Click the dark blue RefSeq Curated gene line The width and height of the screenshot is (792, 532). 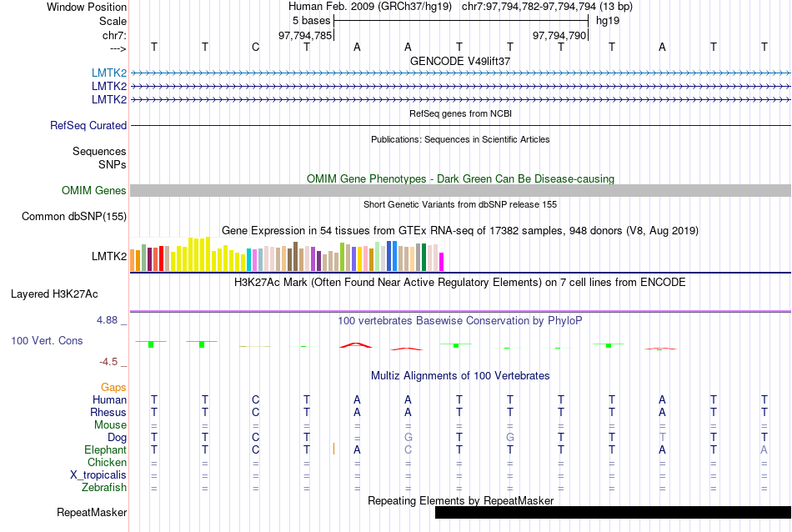click(461, 125)
